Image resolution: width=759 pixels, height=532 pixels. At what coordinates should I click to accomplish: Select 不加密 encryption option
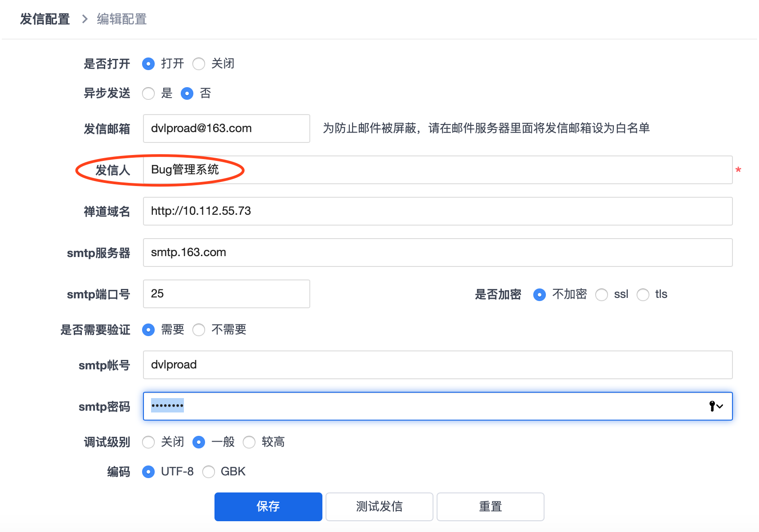(x=540, y=295)
